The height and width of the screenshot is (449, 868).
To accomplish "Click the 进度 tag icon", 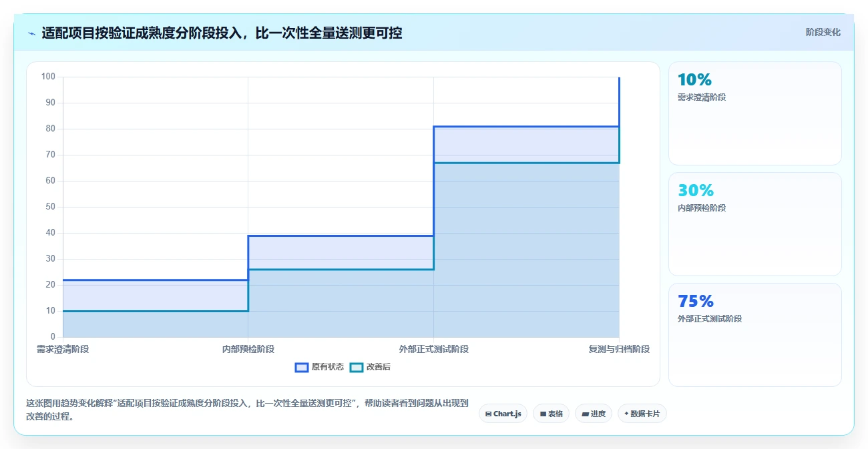I will click(x=585, y=414).
